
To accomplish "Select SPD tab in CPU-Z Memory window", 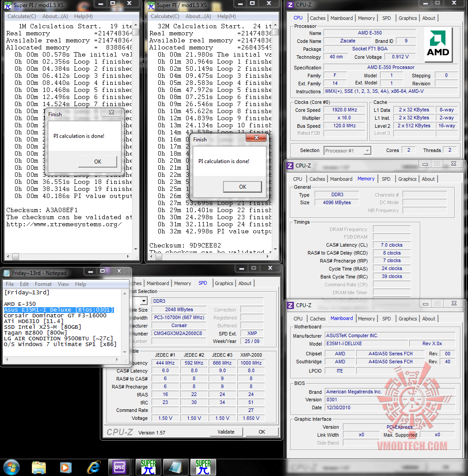I will coord(386,179).
